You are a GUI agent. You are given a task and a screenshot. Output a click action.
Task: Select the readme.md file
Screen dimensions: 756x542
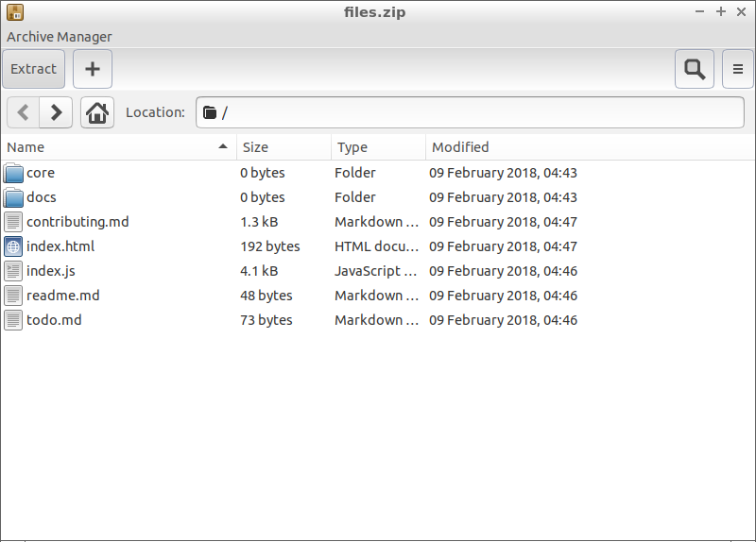[62, 296]
